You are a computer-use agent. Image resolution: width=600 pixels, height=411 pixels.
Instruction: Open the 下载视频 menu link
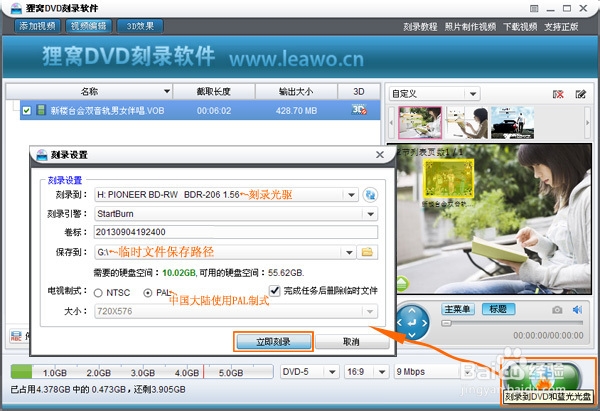[520, 27]
